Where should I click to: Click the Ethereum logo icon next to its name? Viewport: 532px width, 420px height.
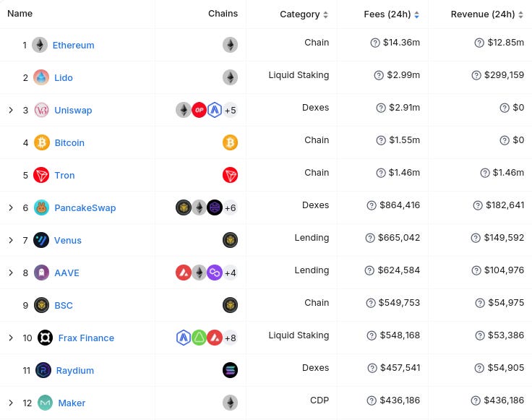point(40,45)
